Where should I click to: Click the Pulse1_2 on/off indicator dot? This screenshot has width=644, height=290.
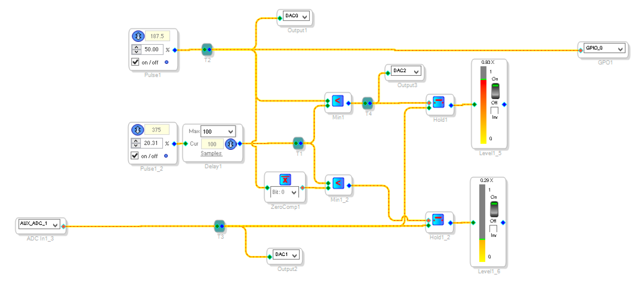166,156
